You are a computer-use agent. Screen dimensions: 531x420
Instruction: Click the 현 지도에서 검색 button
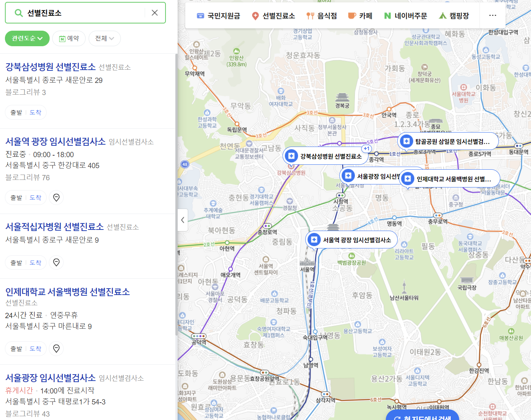(x=422, y=416)
